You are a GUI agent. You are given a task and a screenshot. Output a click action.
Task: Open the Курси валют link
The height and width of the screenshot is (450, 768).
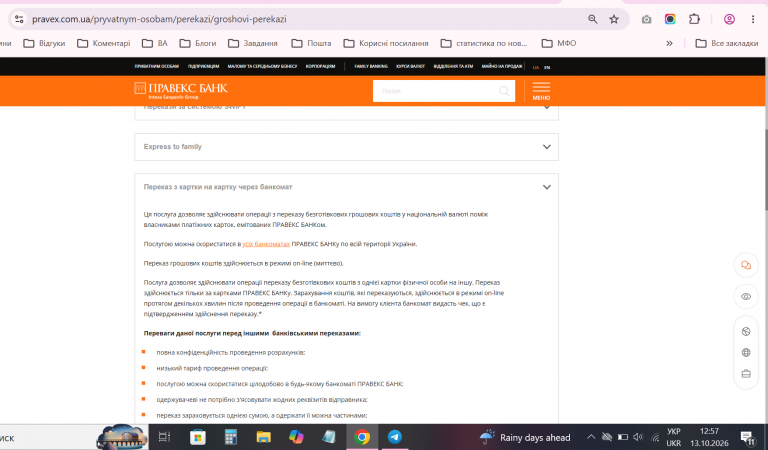[x=410, y=66]
